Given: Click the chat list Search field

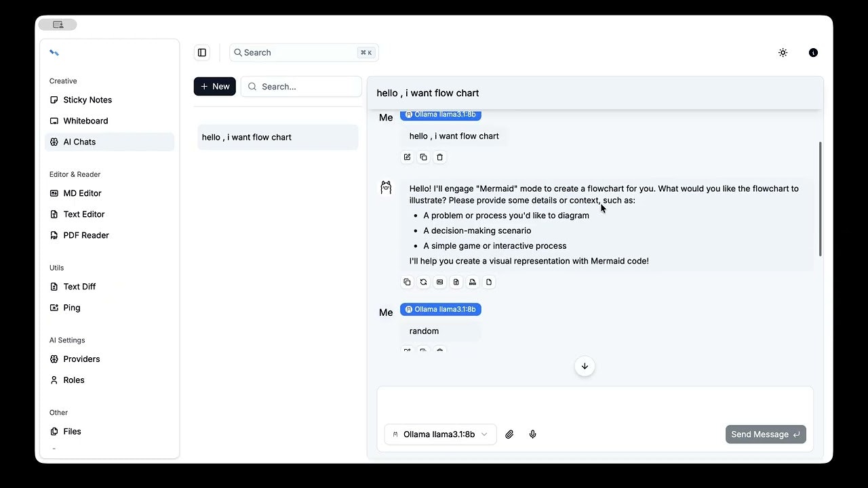Looking at the screenshot, I should point(301,87).
